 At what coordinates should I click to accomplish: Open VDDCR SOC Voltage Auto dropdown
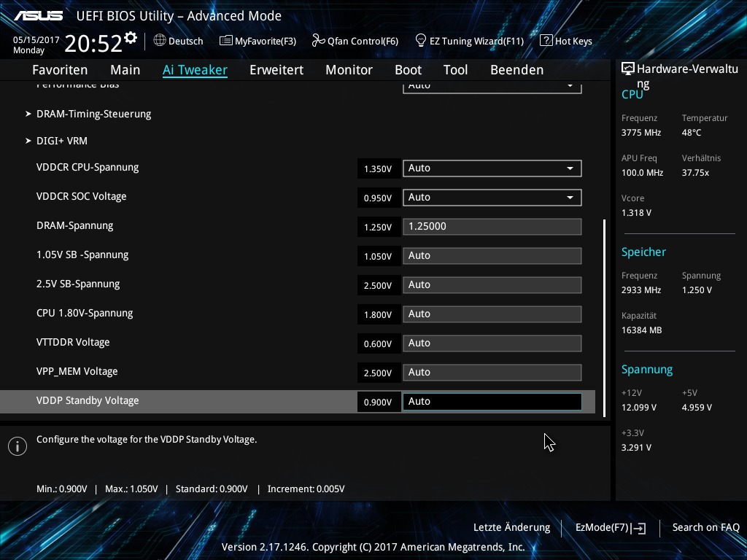[x=492, y=197]
